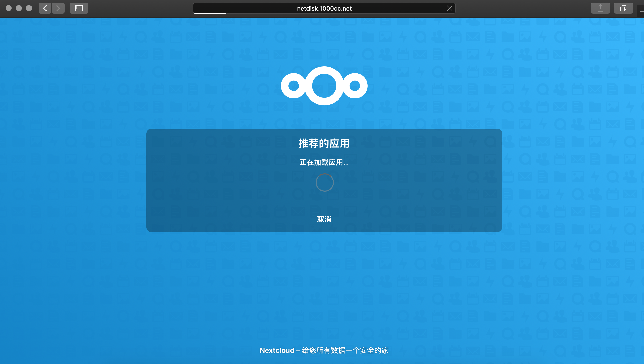The image size is (644, 364).
Task: Open the Share menu icon
Action: pyautogui.click(x=600, y=8)
